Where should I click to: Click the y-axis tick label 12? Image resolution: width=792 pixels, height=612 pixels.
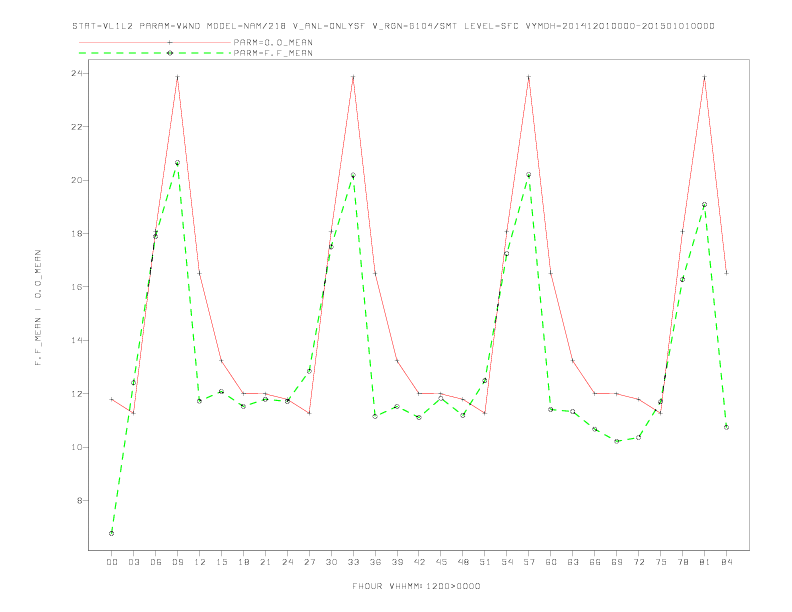77,394
